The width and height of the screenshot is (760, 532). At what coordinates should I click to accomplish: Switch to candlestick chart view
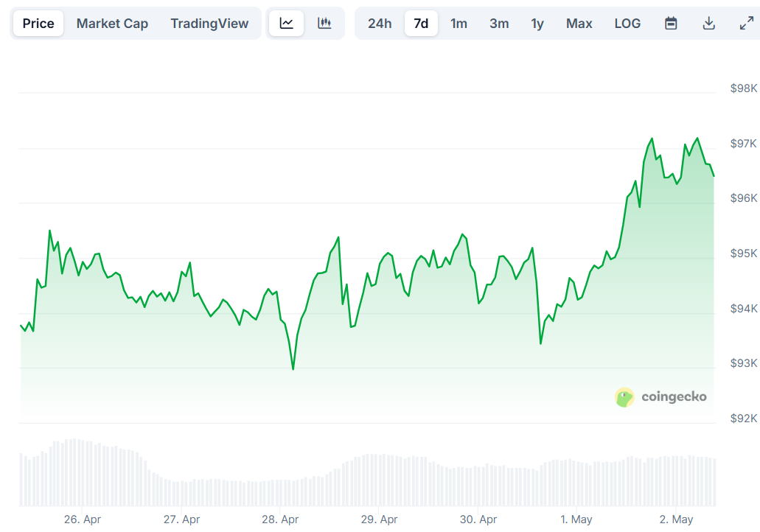(x=324, y=23)
